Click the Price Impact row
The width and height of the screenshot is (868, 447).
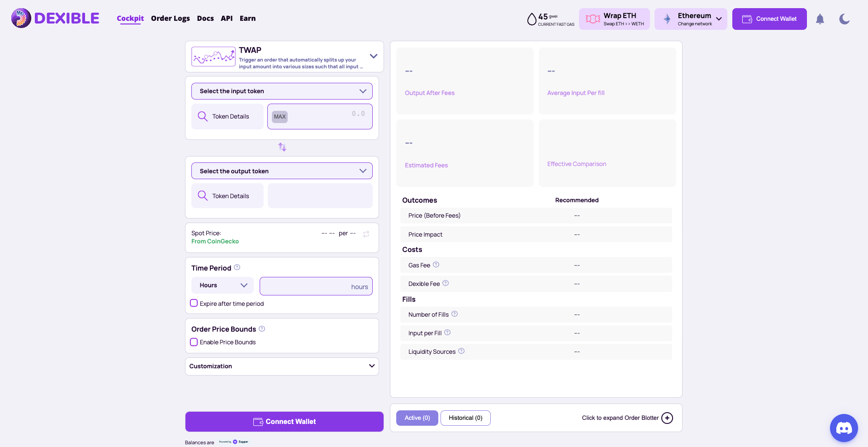point(536,234)
